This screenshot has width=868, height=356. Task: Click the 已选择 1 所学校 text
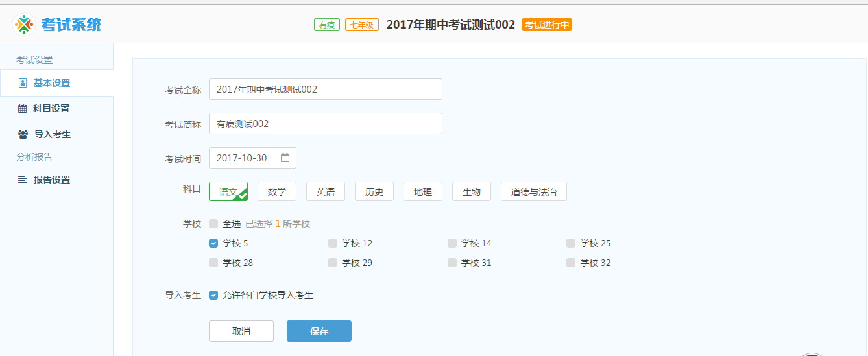278,224
